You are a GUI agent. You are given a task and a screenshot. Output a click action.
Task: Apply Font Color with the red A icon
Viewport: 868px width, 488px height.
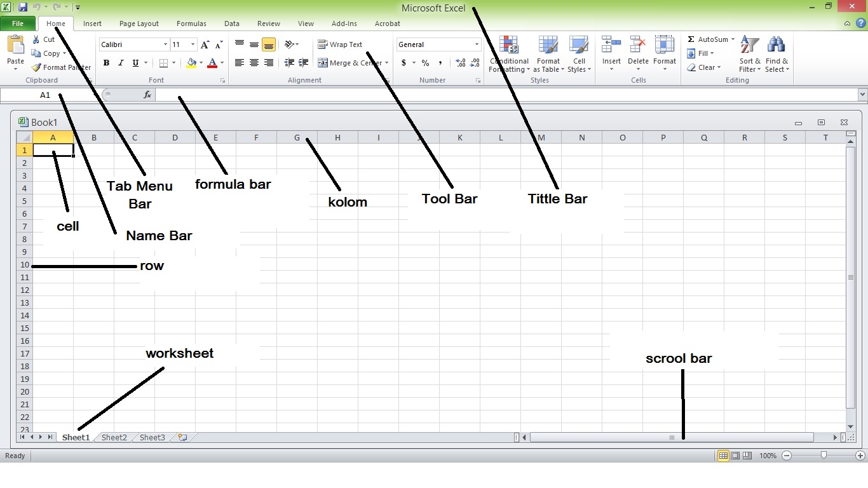point(212,63)
